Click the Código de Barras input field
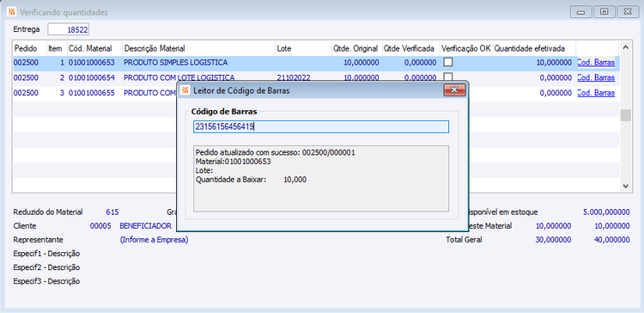The height and width of the screenshot is (313, 644). (321, 127)
